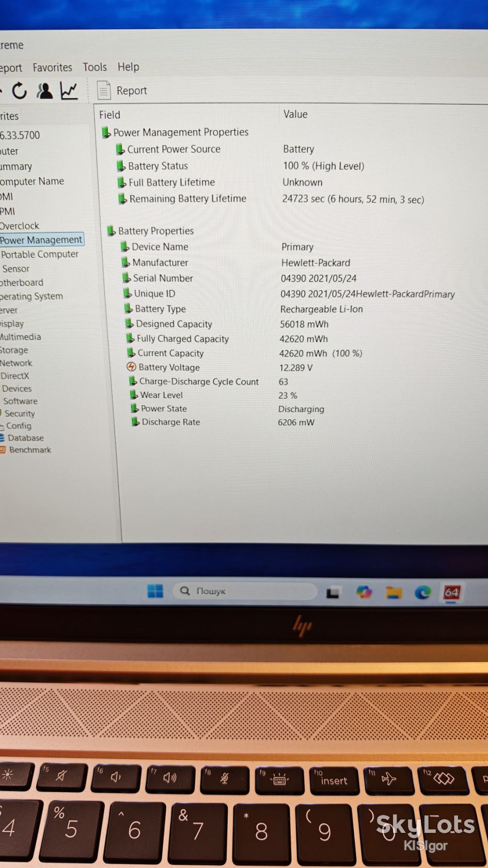Click Battery Status row icon
Image resolution: width=488 pixels, height=868 pixels.
(121, 166)
